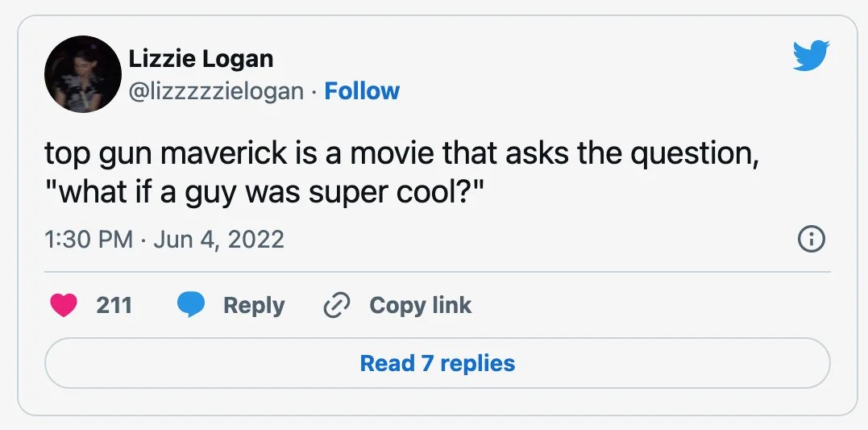Open the Twitter info circle icon
Viewport: 868px width, 430px height.
(811, 240)
